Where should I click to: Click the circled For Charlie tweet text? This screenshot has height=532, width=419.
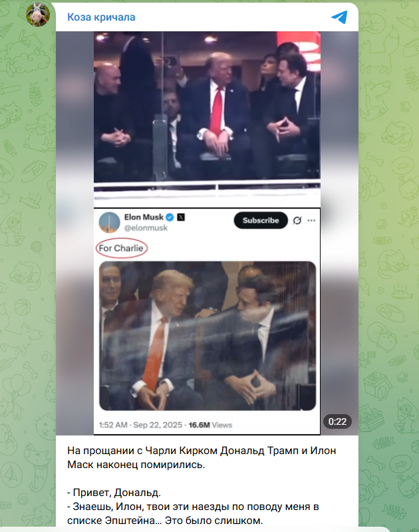pyautogui.click(x=121, y=248)
